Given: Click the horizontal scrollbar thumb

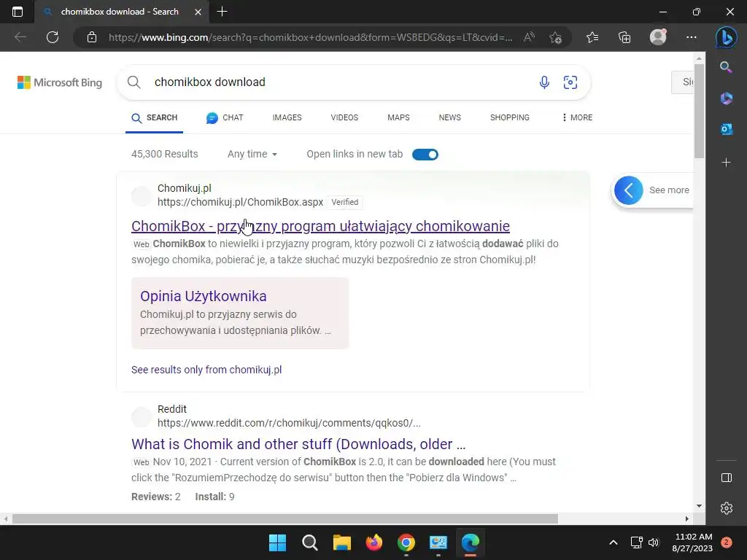Looking at the screenshot, I should (x=285, y=518).
